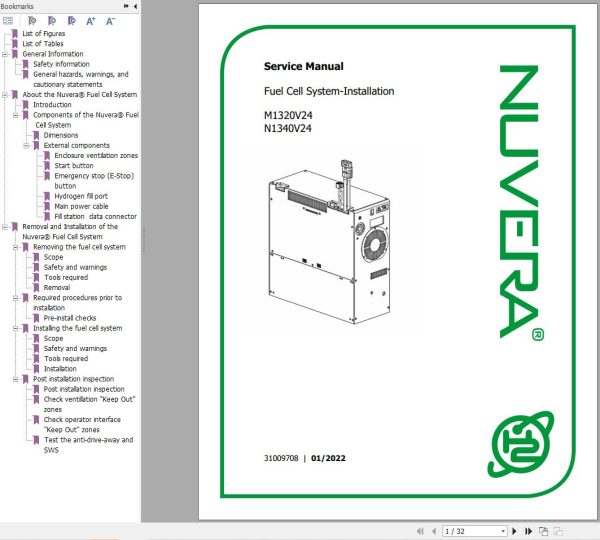Collapse the External components node
The image size is (600, 540).
26,146
